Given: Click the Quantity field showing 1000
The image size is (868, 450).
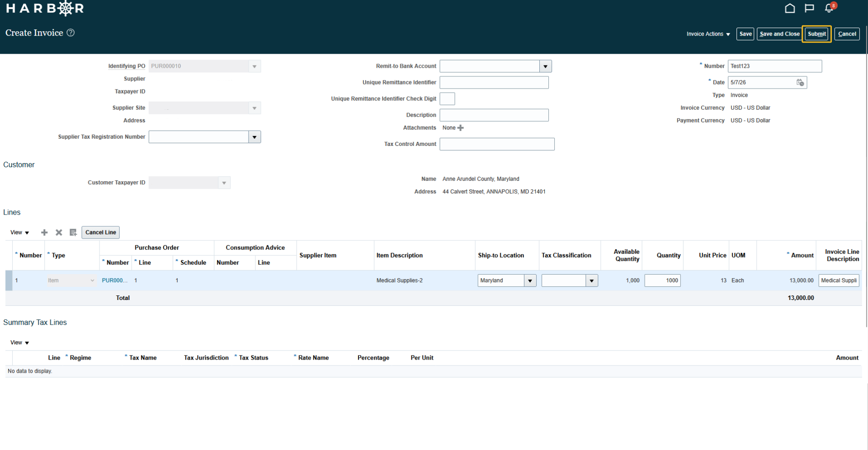Looking at the screenshot, I should pyautogui.click(x=662, y=281).
